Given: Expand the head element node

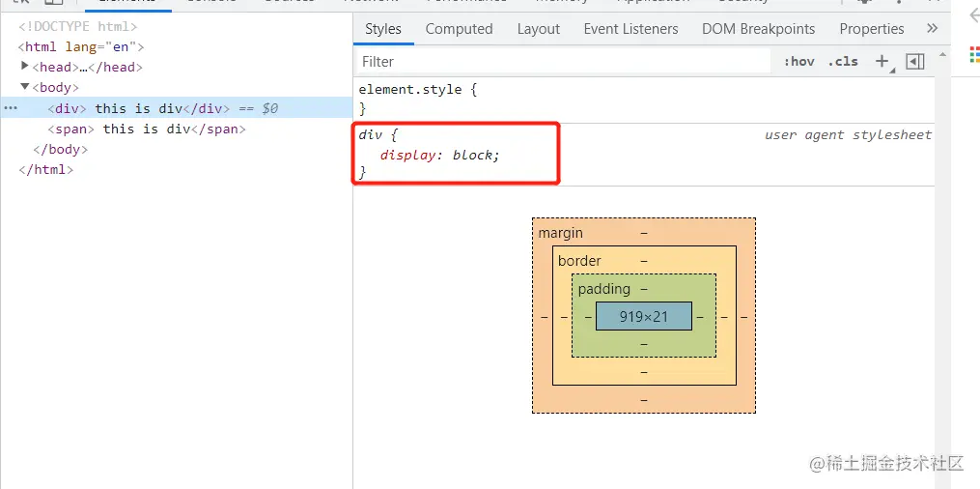Looking at the screenshot, I should tap(25, 67).
